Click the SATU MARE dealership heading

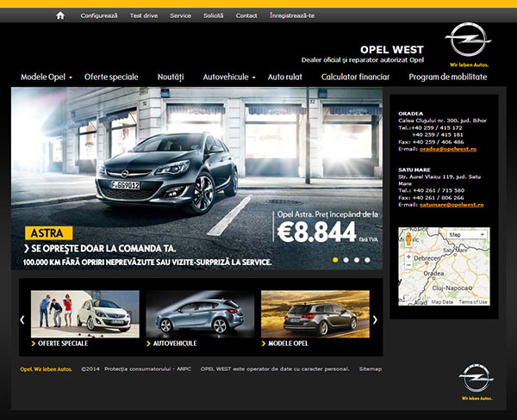pos(414,170)
